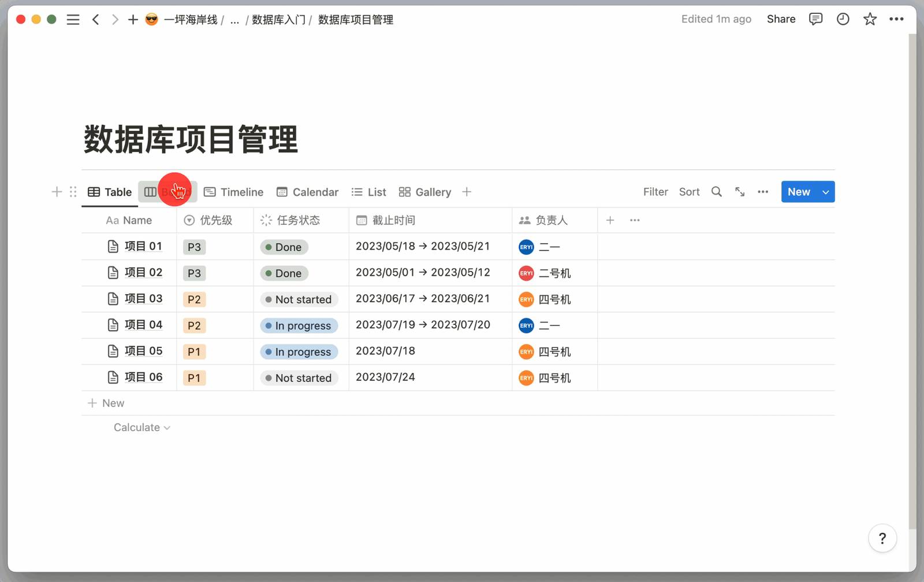Image resolution: width=924 pixels, height=582 pixels.
Task: Click the Share button
Action: click(x=781, y=19)
